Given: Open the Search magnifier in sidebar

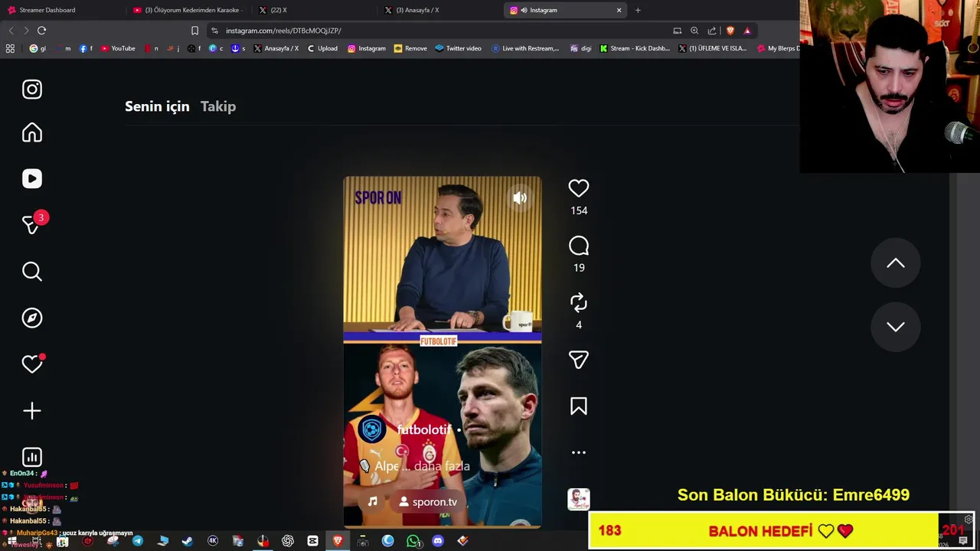Looking at the screenshot, I should 32,272.
